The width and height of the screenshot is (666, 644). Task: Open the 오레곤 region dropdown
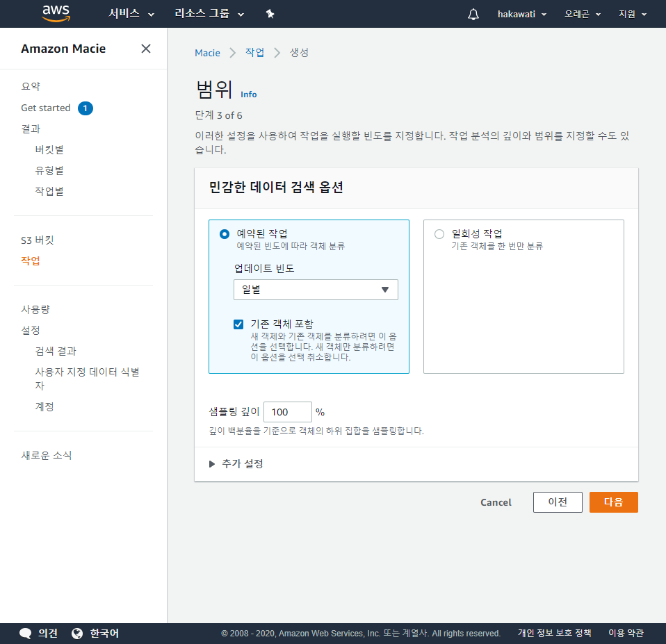(x=583, y=14)
